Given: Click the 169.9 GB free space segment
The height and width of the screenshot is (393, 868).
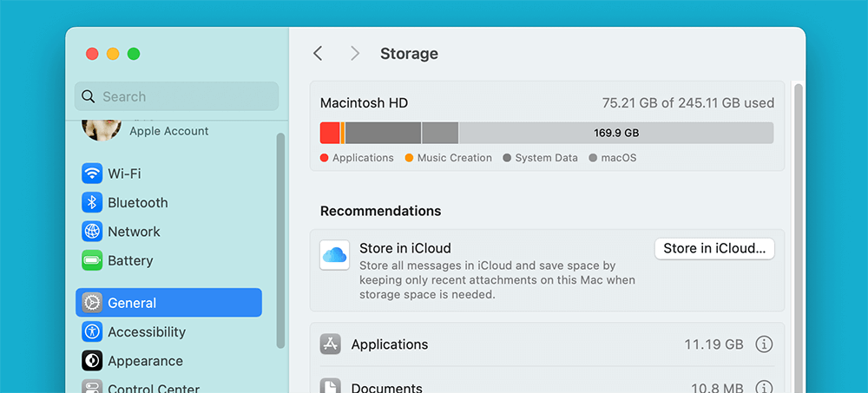Looking at the screenshot, I should pos(616,133).
